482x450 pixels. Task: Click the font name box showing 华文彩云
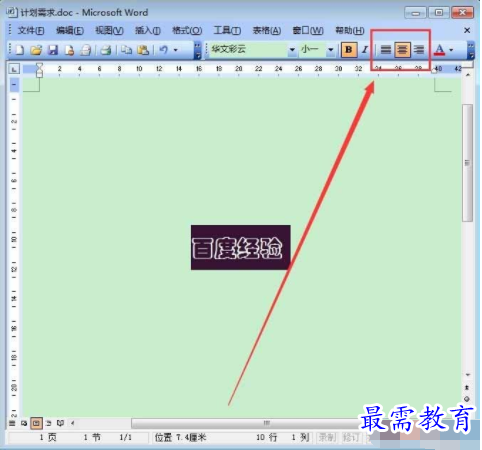tap(249, 50)
